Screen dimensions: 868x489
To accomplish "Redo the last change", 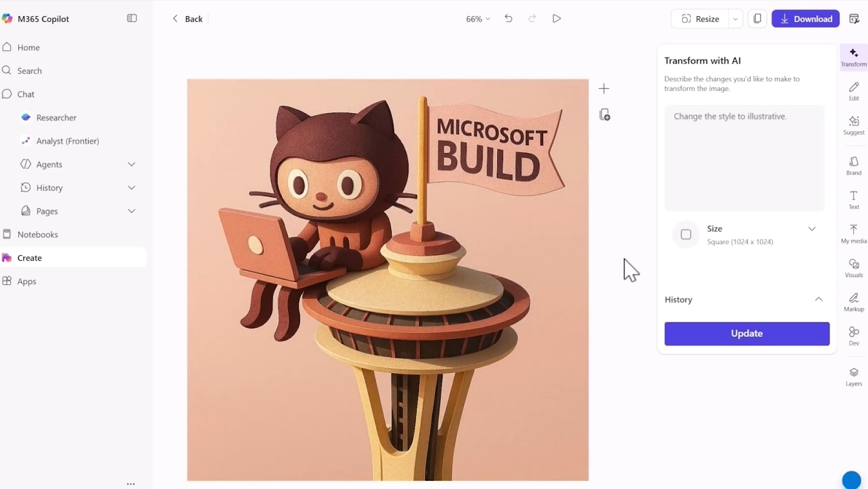I will (532, 18).
